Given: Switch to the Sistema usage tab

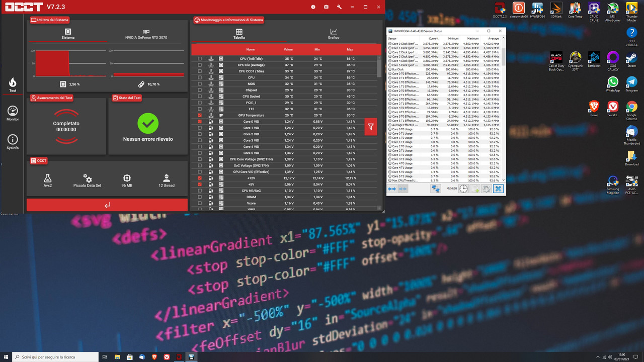Looking at the screenshot, I should coord(67,34).
